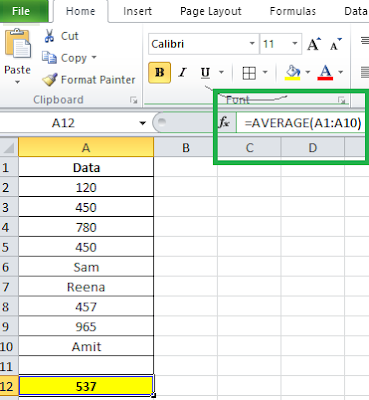Switch to the Insert tab

(137, 11)
